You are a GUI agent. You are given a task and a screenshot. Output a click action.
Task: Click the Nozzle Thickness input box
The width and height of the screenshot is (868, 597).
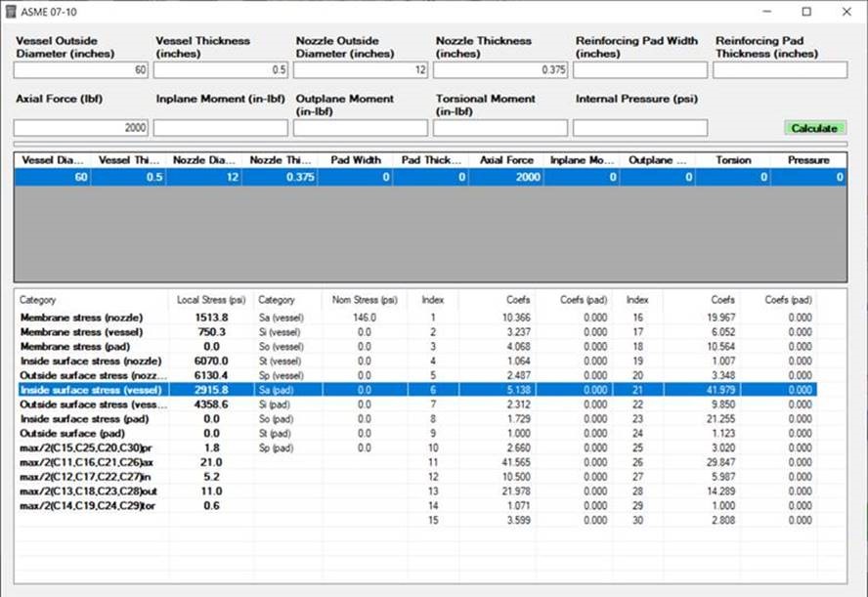tap(500, 69)
